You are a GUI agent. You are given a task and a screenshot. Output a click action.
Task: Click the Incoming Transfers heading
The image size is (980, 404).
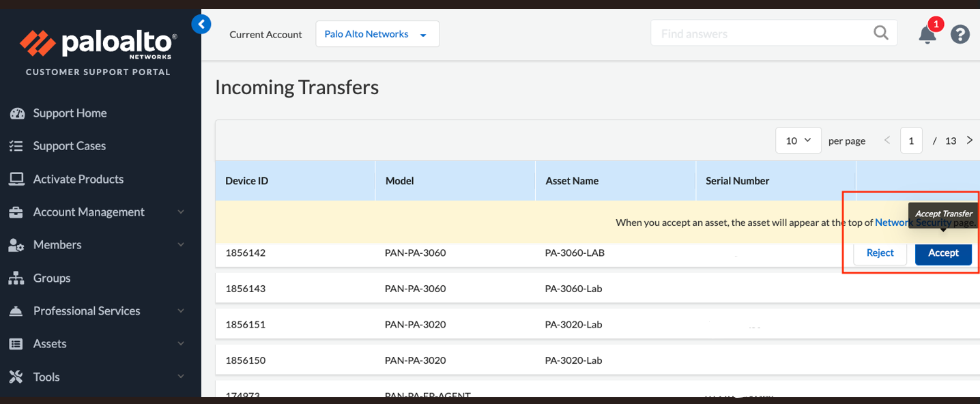[x=297, y=87]
